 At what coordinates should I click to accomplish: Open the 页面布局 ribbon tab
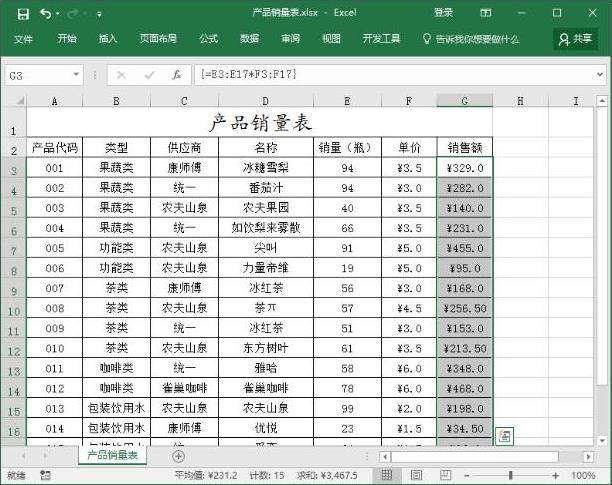[x=158, y=38]
